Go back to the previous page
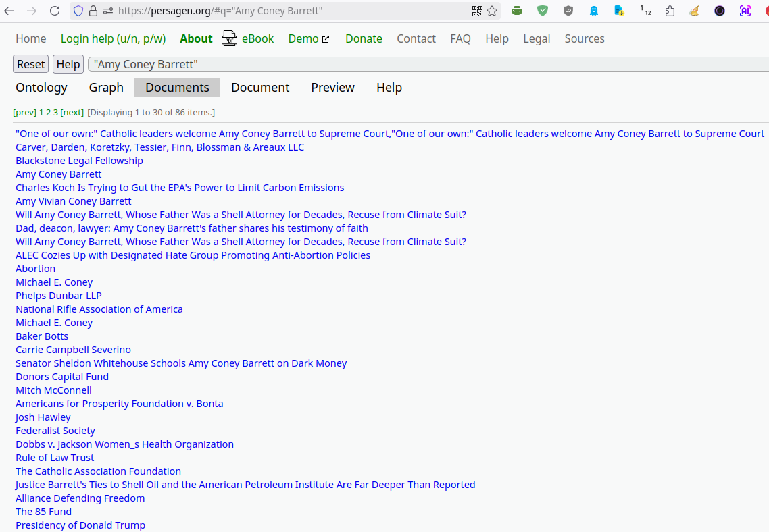This screenshot has width=769, height=532. point(9,11)
